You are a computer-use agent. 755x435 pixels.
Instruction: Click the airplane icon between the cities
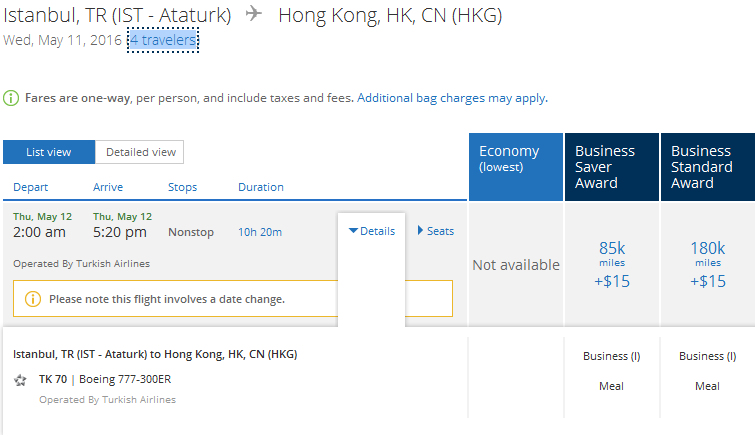pyautogui.click(x=254, y=15)
